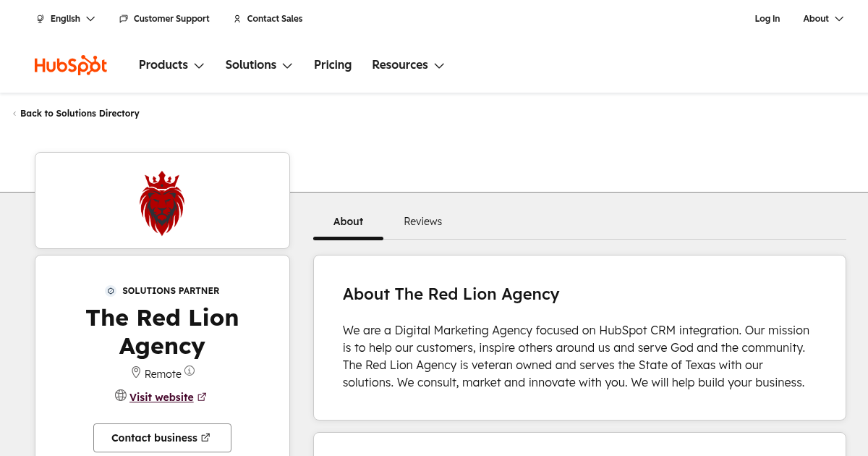Open the Pricing page

click(333, 65)
